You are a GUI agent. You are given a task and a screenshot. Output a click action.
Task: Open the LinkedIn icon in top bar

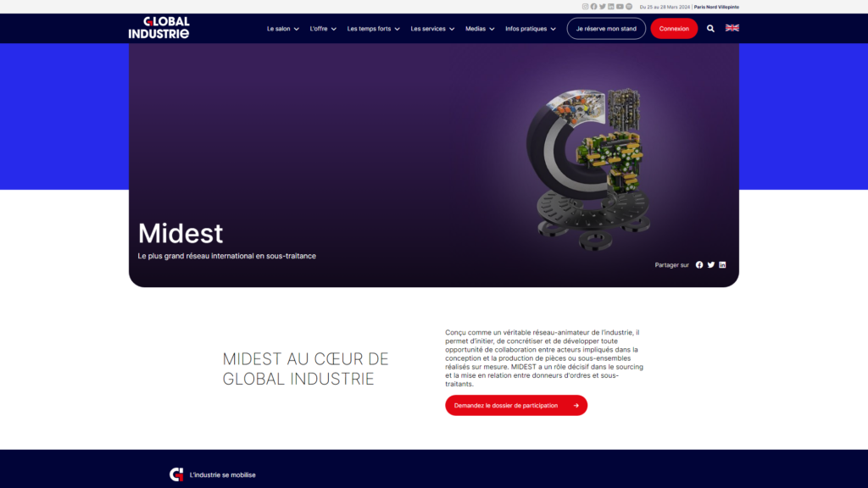611,7
